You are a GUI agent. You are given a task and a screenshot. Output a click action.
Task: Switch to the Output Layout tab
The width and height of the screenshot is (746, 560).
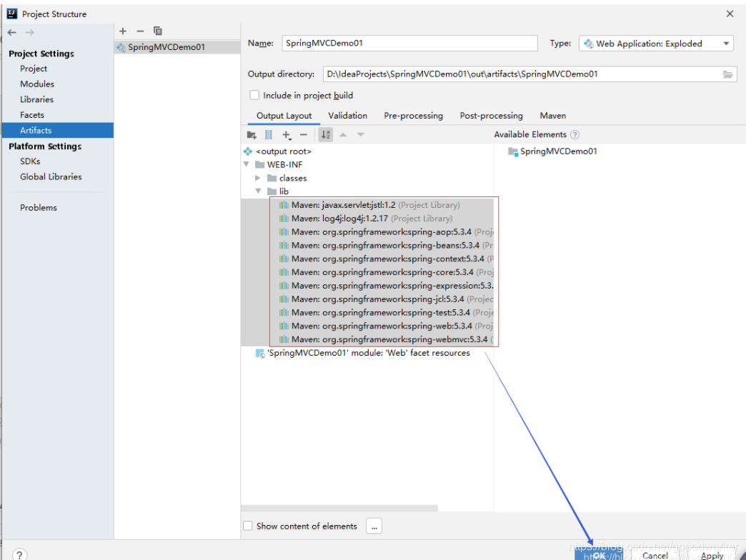click(284, 116)
